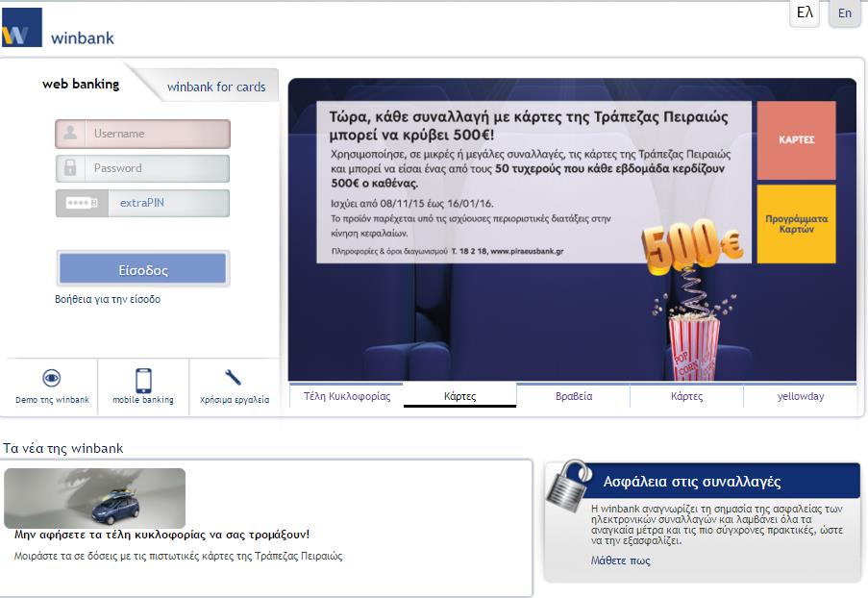
Task: Open the mobile banking phone icon
Action: coord(143,381)
